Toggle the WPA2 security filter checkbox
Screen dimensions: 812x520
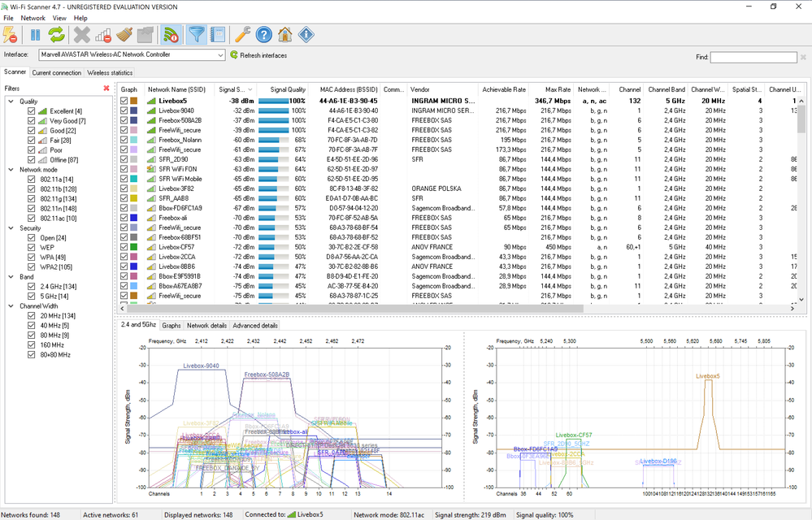pyautogui.click(x=32, y=267)
